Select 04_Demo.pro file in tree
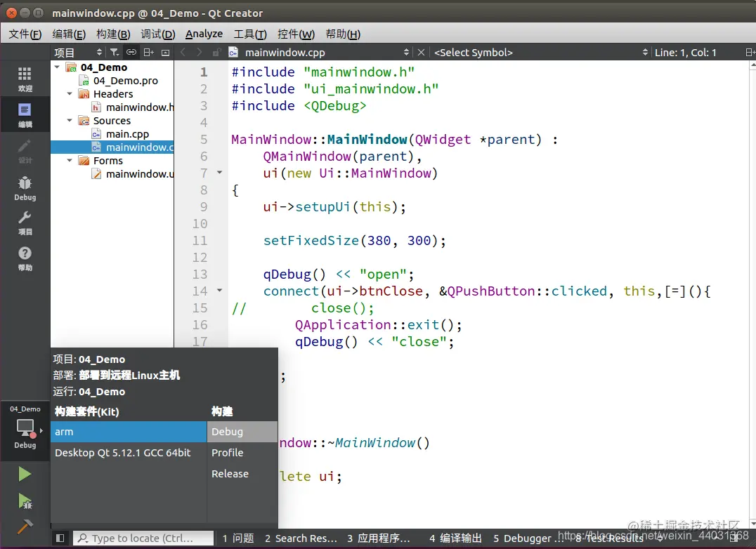Image resolution: width=756 pixels, height=549 pixels. [x=125, y=81]
